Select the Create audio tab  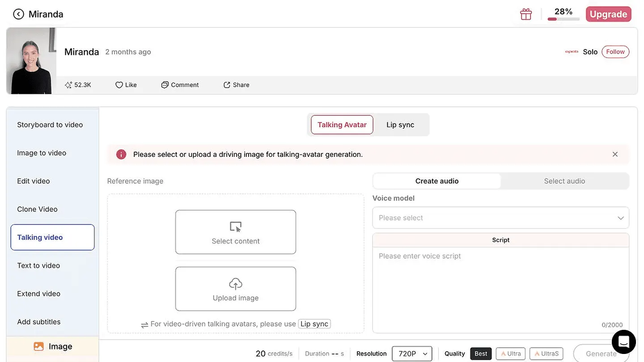click(x=437, y=181)
